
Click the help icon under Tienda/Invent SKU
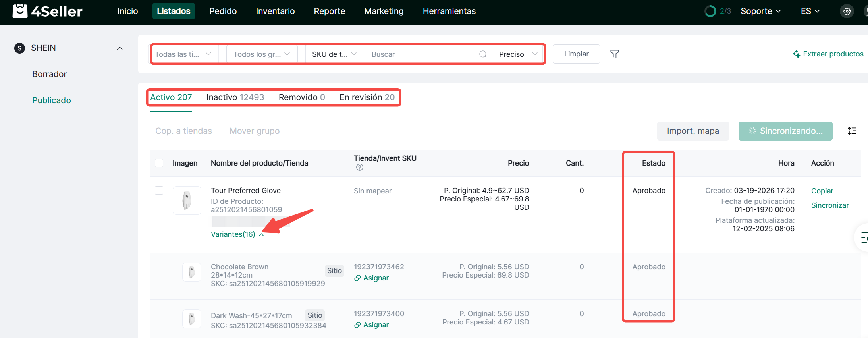[x=360, y=168]
